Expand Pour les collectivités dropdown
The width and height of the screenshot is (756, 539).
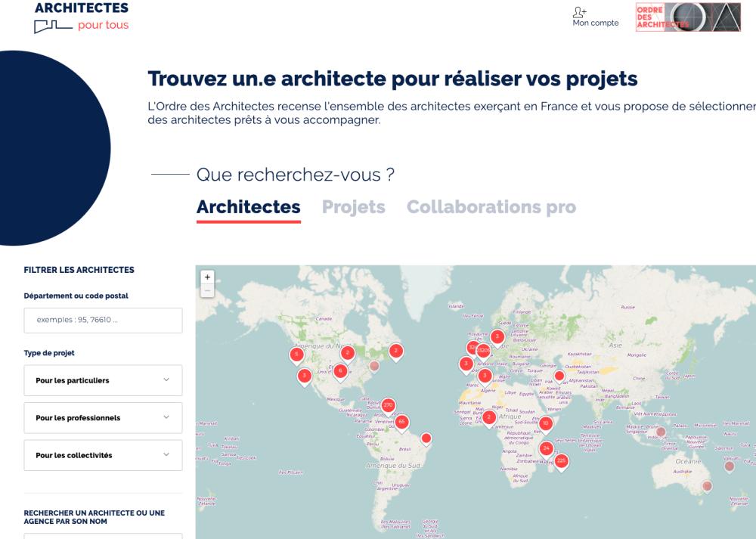(x=103, y=455)
